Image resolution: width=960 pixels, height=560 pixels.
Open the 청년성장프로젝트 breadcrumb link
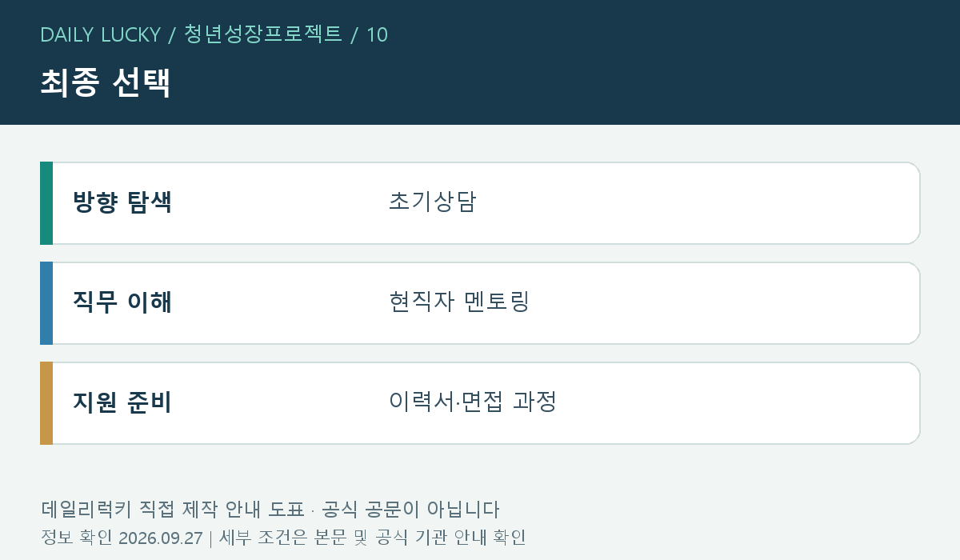click(263, 34)
